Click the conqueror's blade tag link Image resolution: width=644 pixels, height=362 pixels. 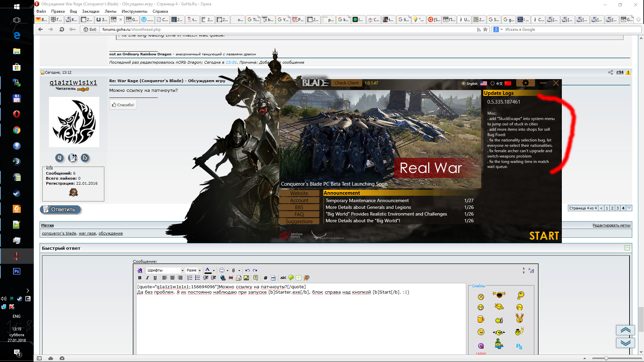coord(59,233)
